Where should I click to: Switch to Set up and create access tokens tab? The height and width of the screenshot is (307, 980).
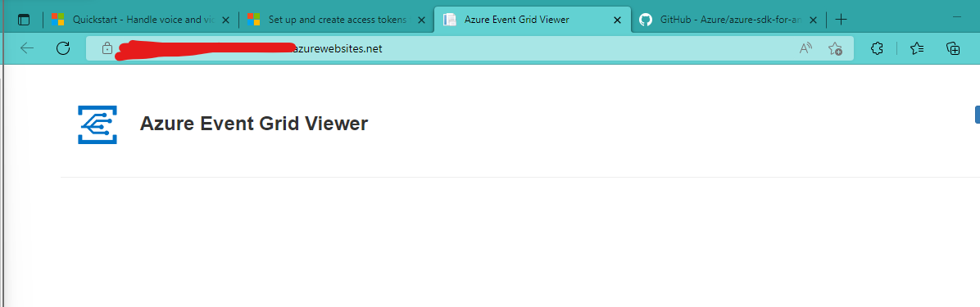point(336,20)
